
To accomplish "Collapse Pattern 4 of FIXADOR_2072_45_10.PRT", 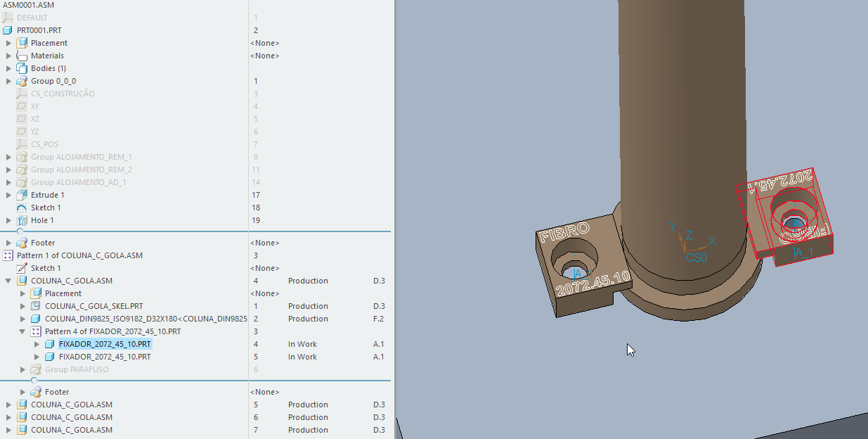I will coord(23,331).
